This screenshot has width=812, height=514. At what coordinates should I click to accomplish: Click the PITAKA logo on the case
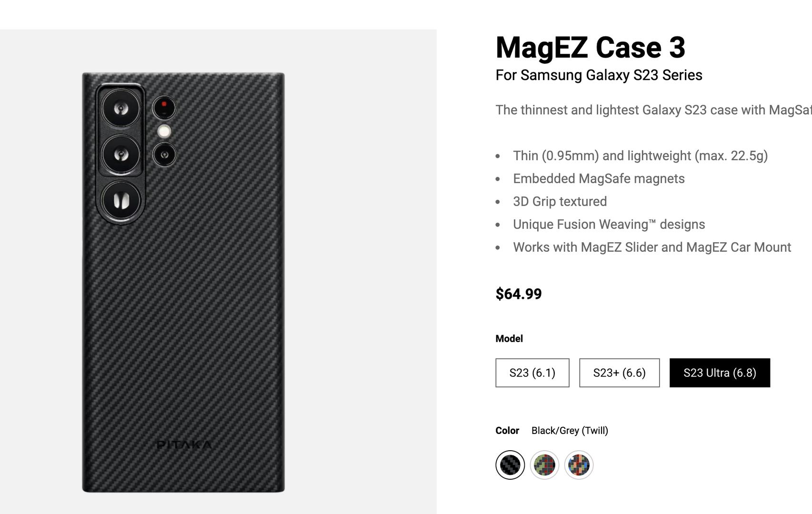coord(184,445)
